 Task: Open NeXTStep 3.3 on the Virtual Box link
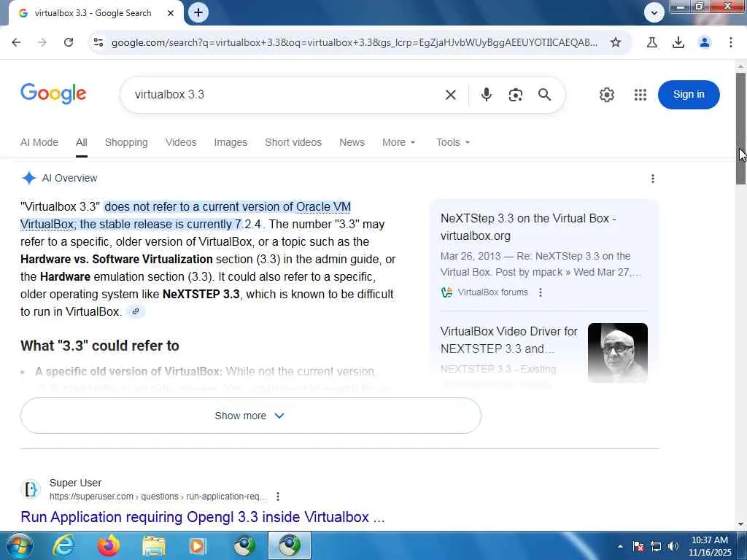[x=528, y=227]
